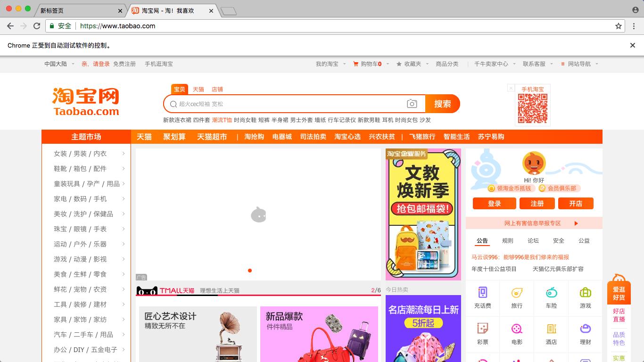Switch to the 公益 notice tab
The height and width of the screenshot is (362, 644).
(x=584, y=241)
